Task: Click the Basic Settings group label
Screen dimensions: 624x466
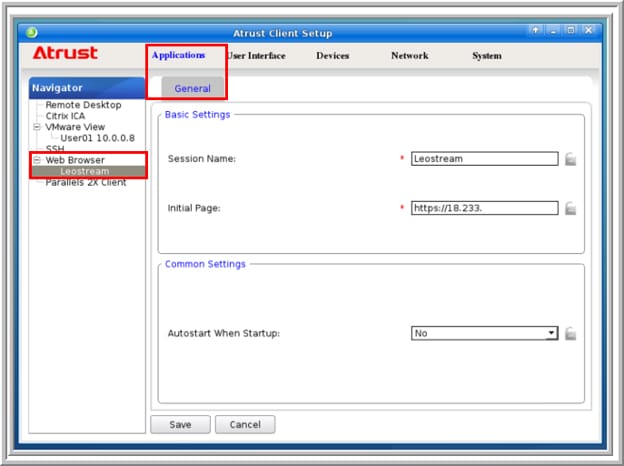Action: (197, 115)
